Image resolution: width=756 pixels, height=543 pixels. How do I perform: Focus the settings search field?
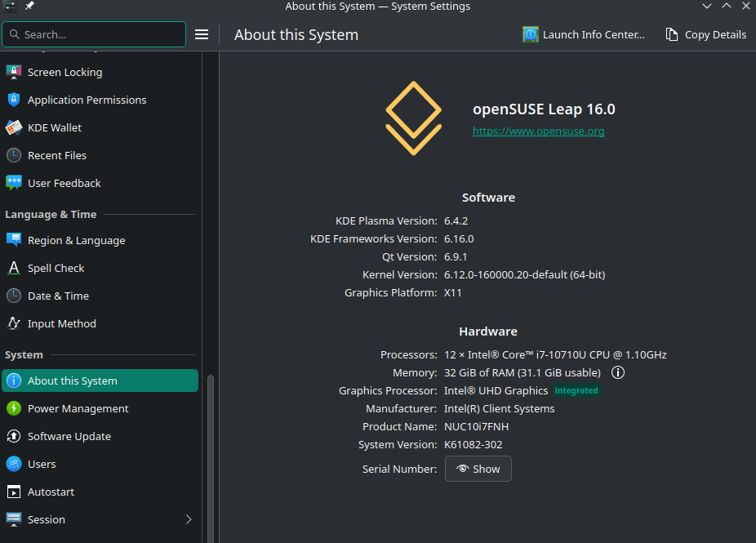pos(94,34)
